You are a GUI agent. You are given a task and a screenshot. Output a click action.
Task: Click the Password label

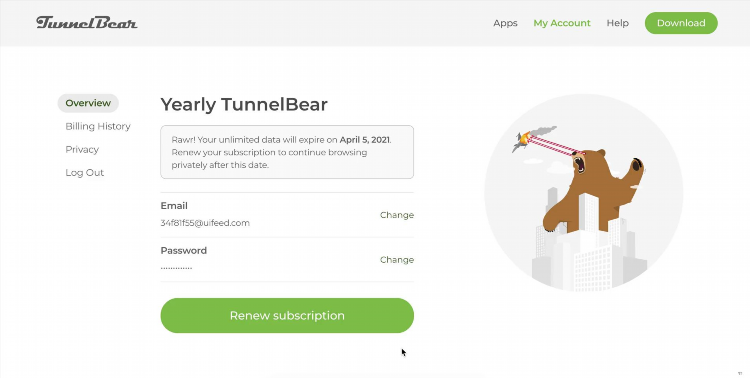pyautogui.click(x=184, y=251)
